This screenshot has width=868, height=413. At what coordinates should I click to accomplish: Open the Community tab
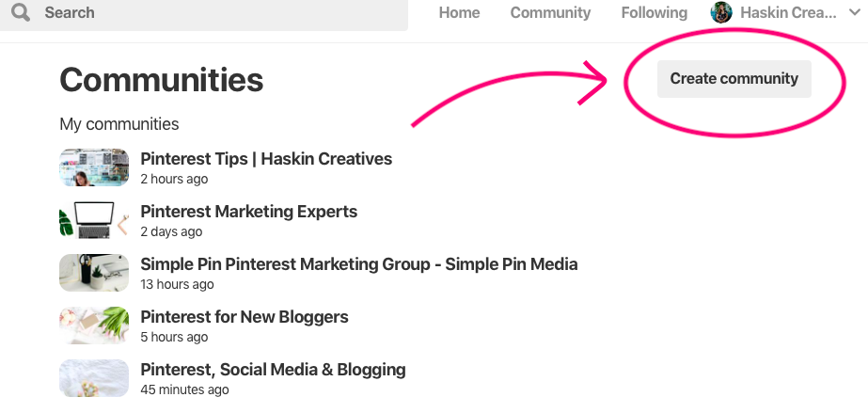(x=550, y=13)
